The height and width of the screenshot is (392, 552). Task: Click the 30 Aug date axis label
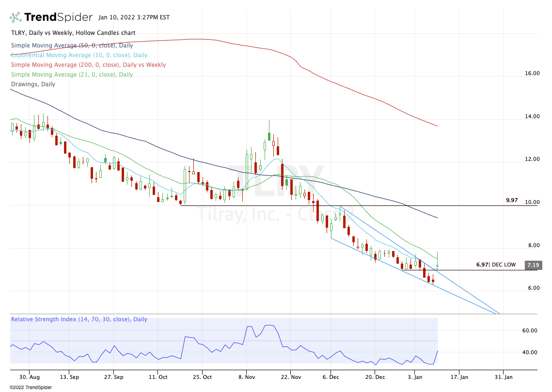pyautogui.click(x=30, y=376)
